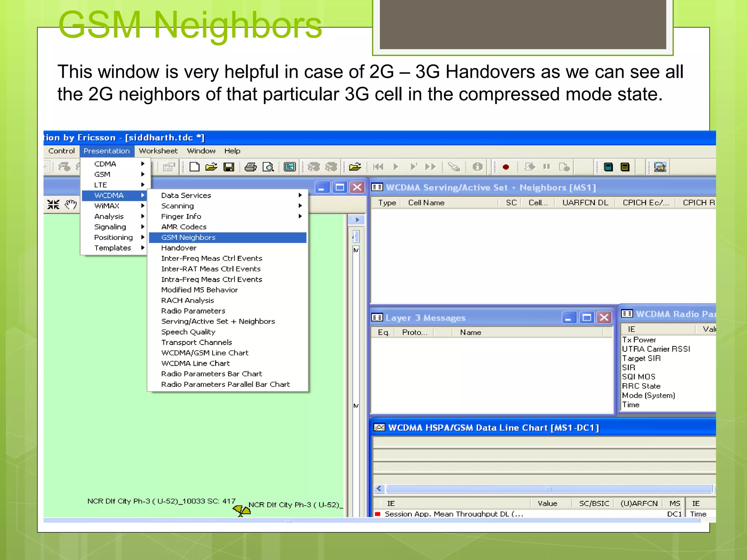The width and height of the screenshot is (747, 560).
Task: Expand the Templates submenu
Action: 114,248
